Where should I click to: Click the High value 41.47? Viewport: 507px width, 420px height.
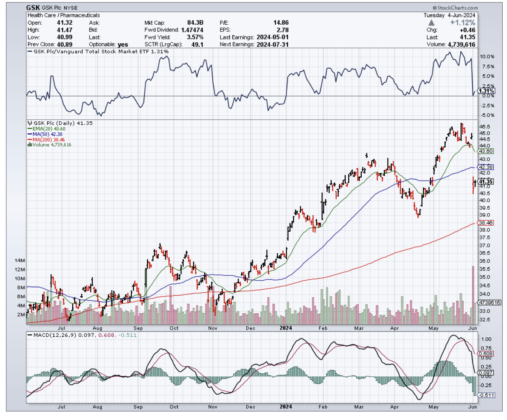click(65, 30)
